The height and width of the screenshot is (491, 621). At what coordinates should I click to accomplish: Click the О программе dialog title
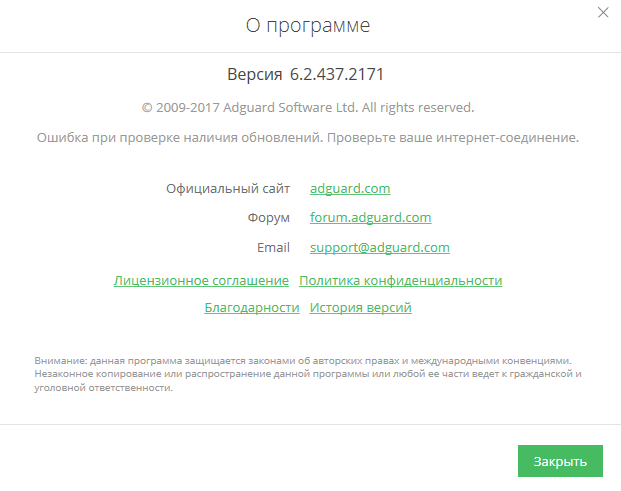[308, 26]
